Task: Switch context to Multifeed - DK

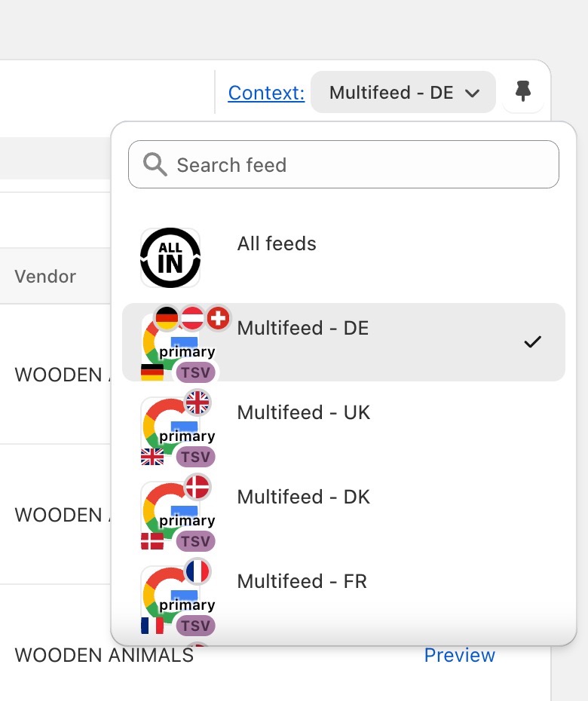Action: click(x=304, y=497)
